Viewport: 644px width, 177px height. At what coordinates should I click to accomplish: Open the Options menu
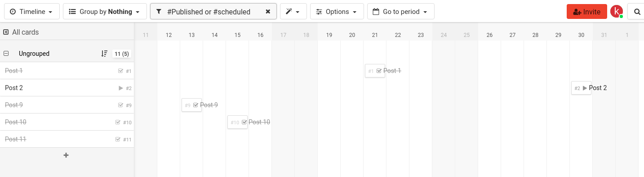click(337, 12)
